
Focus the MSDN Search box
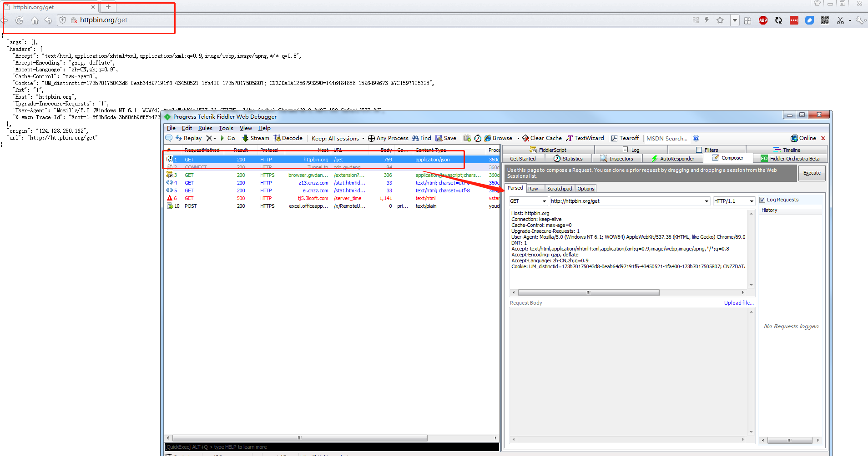click(667, 138)
